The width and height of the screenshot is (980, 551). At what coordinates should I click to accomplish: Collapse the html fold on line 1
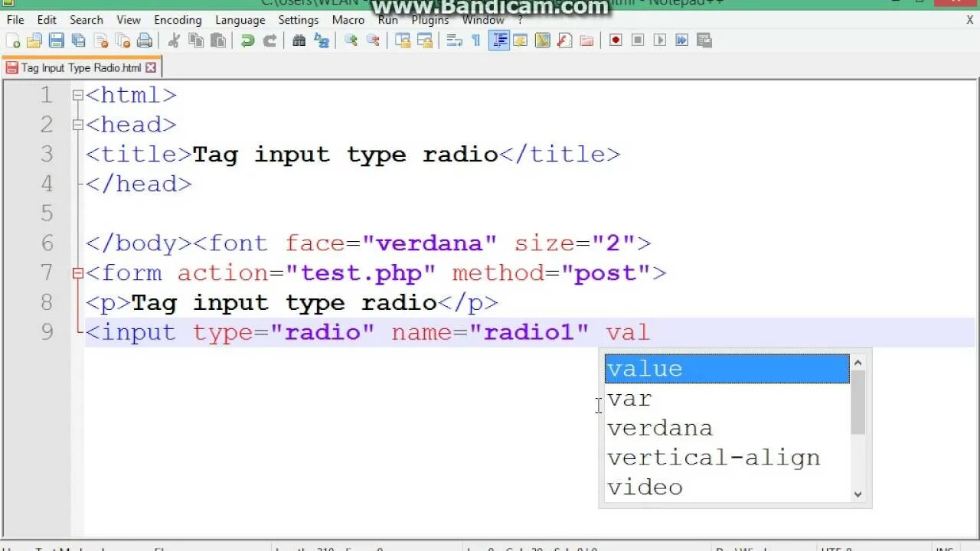[x=77, y=96]
